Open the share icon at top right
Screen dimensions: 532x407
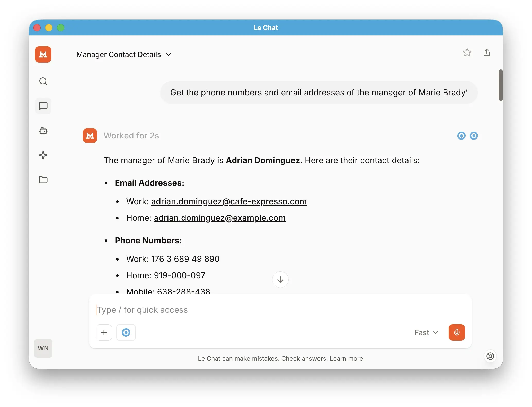pyautogui.click(x=487, y=53)
